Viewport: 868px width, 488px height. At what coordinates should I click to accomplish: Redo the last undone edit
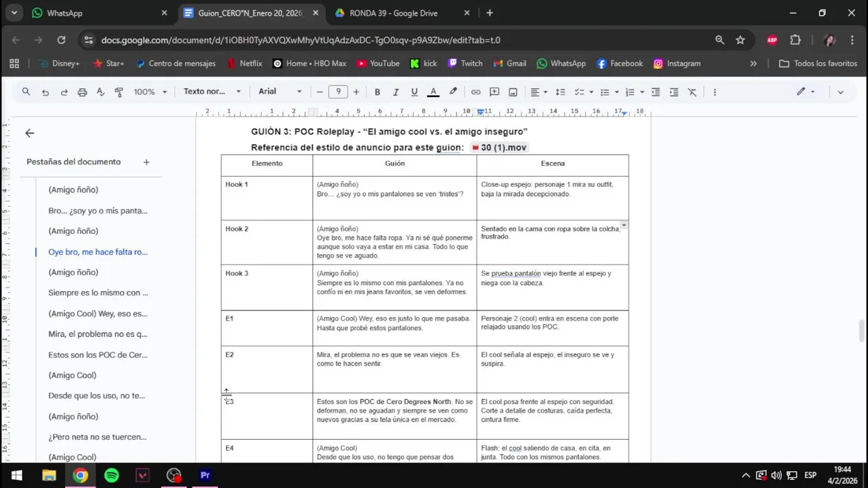[64, 92]
